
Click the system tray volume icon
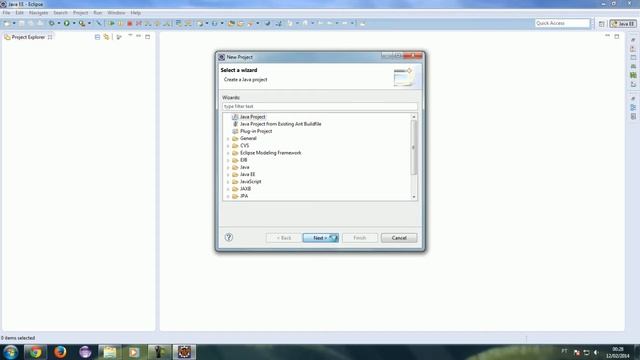click(596, 352)
